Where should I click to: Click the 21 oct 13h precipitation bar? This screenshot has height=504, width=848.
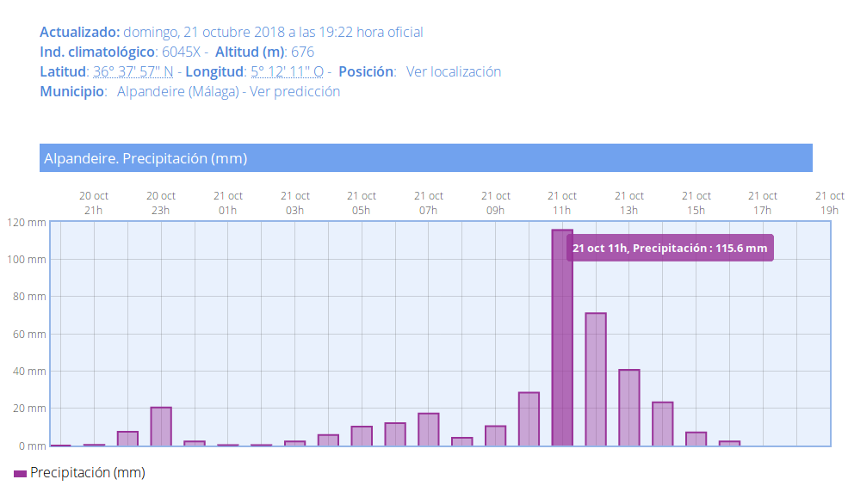click(x=629, y=408)
